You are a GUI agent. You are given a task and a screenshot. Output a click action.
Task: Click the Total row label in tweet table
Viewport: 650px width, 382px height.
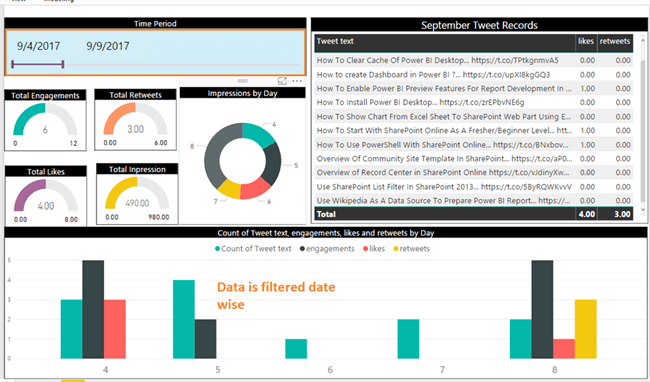[326, 214]
